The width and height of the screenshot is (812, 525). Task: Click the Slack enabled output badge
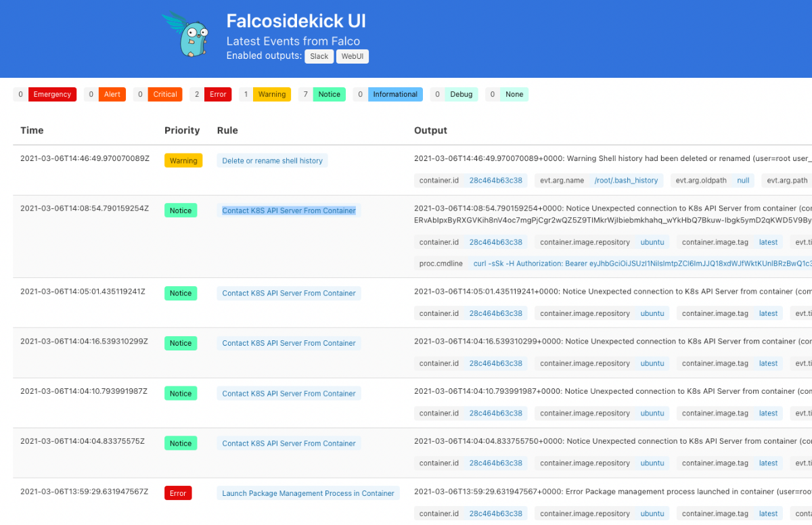pos(319,56)
